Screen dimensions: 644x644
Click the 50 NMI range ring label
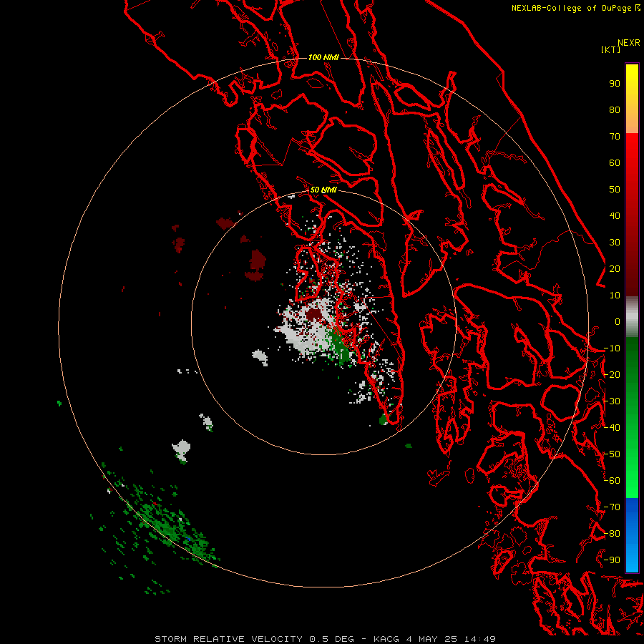coord(323,190)
